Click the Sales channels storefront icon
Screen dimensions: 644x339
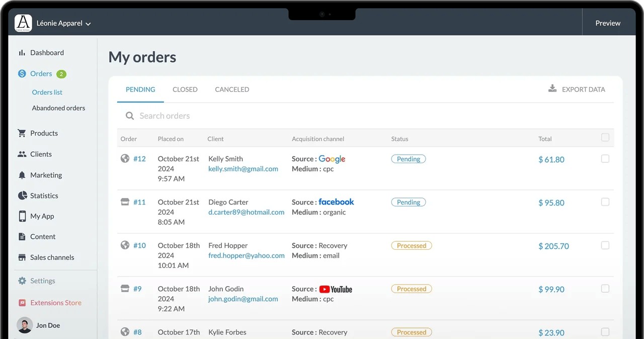(22, 257)
